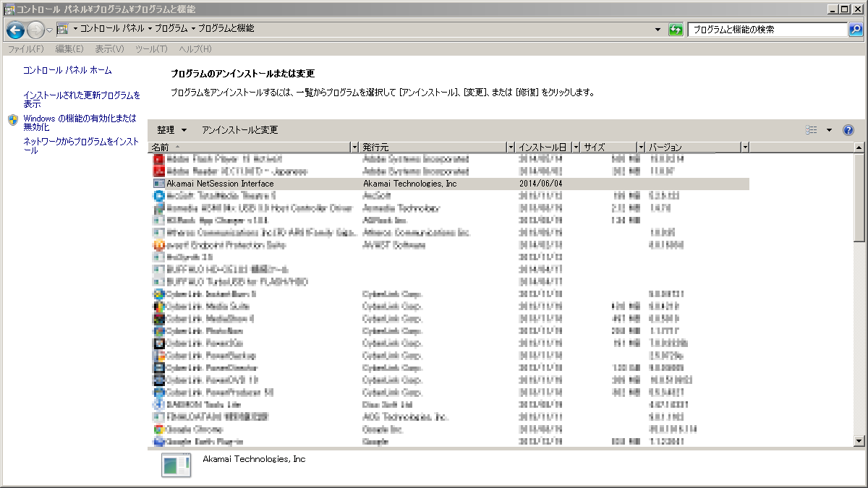Open ネットワークからプログラムをインストール link
This screenshot has height=488, width=868.
coord(81,146)
